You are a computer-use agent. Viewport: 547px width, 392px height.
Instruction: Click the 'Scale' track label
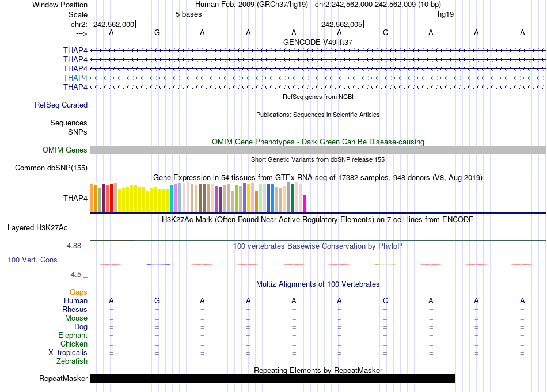[78, 14]
